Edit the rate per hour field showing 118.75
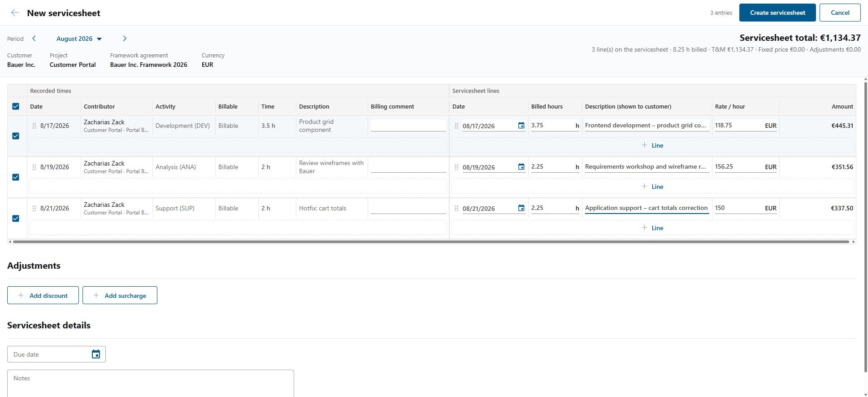This screenshot has width=868, height=397. point(746,126)
